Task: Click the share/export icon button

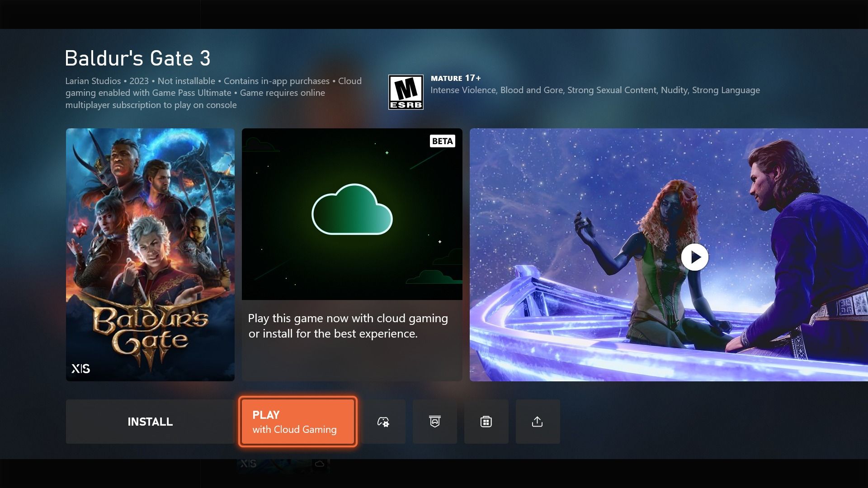Action: (x=537, y=421)
